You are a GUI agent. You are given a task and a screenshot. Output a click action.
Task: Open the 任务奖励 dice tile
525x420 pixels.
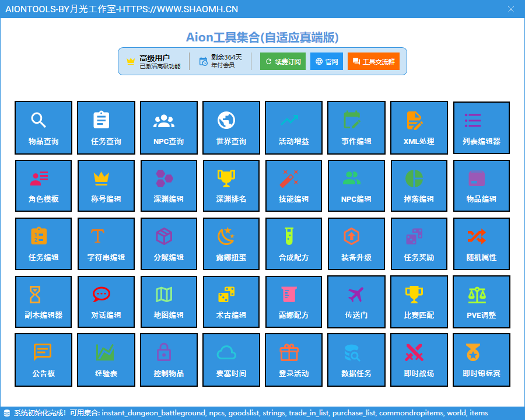(419, 244)
